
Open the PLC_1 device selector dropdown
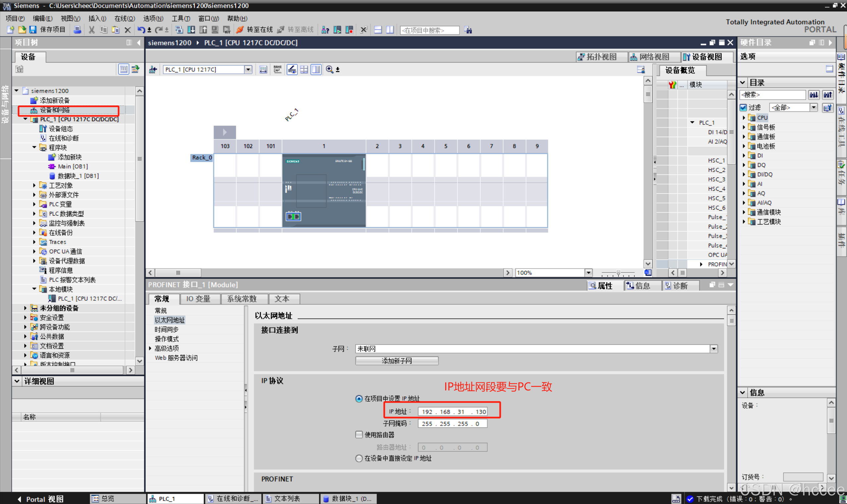click(x=248, y=70)
